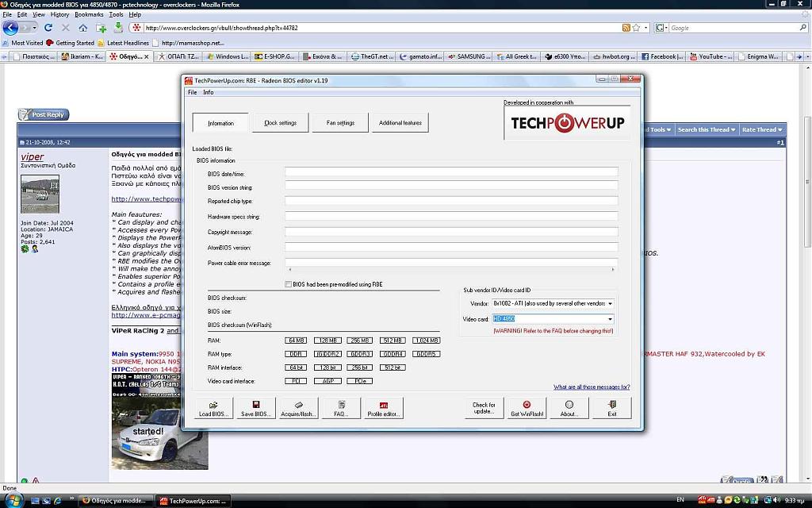The image size is (812, 508).
Task: Click the TechPowerUp logo in RBE
Action: click(567, 123)
